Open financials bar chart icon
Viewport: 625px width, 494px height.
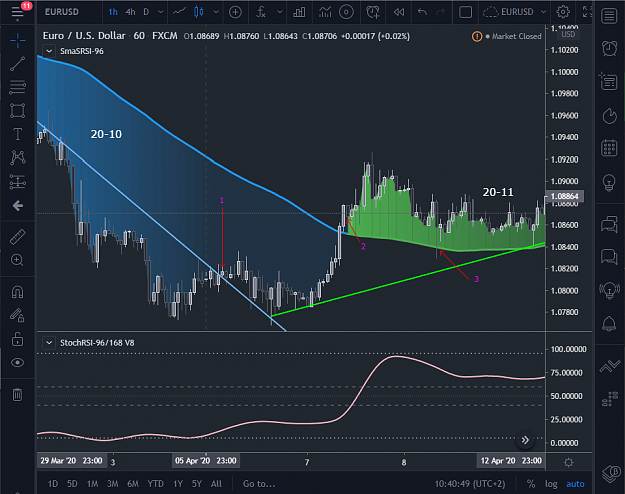tap(299, 12)
